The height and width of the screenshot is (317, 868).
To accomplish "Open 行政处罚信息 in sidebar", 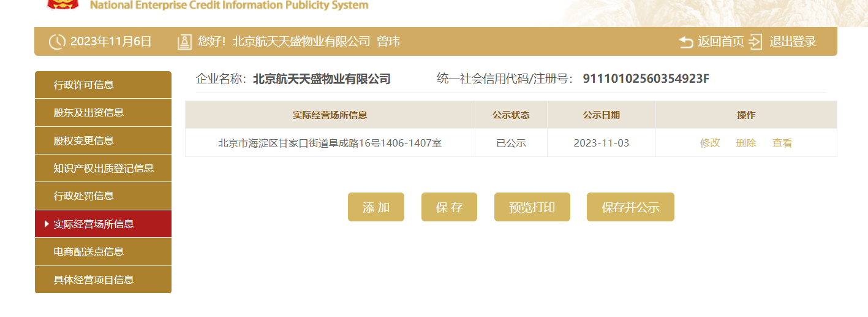I will coord(103,196).
